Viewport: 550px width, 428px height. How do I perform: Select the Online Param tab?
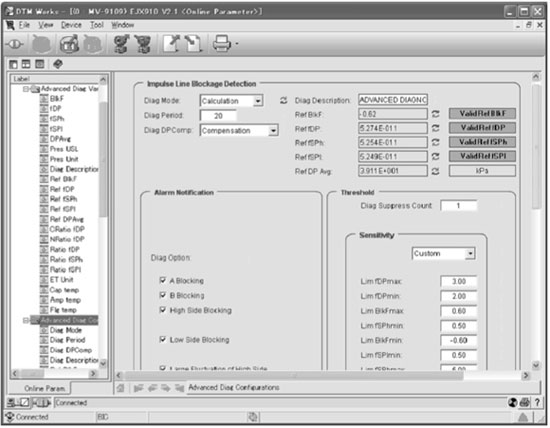[45, 388]
